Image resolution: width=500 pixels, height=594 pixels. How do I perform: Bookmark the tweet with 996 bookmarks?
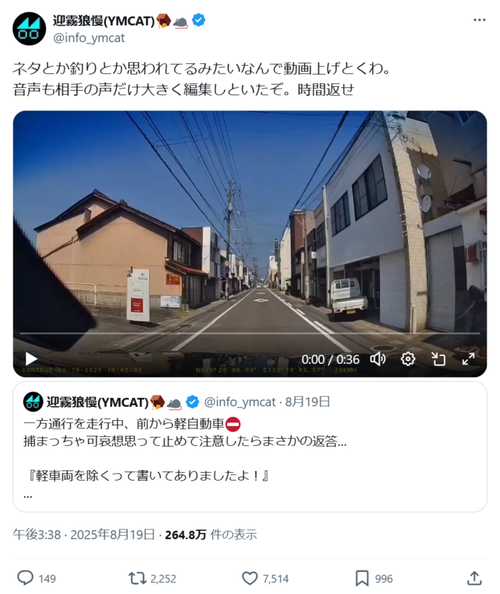[362, 578]
